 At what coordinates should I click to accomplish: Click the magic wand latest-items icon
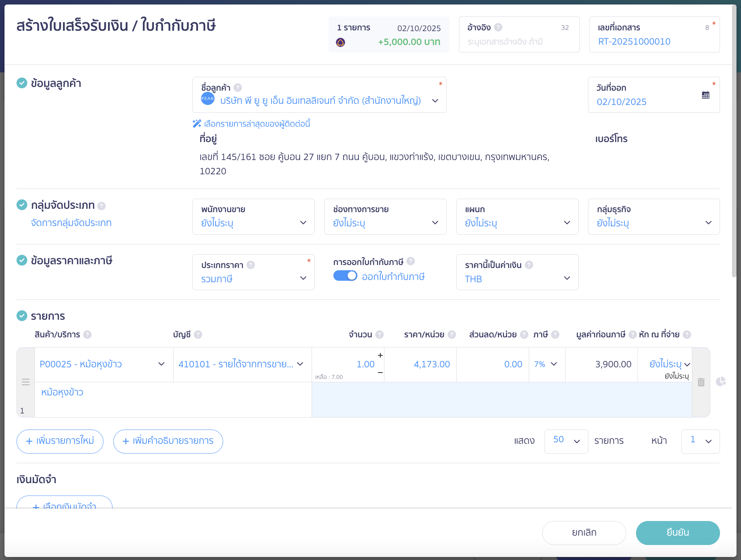pos(196,124)
